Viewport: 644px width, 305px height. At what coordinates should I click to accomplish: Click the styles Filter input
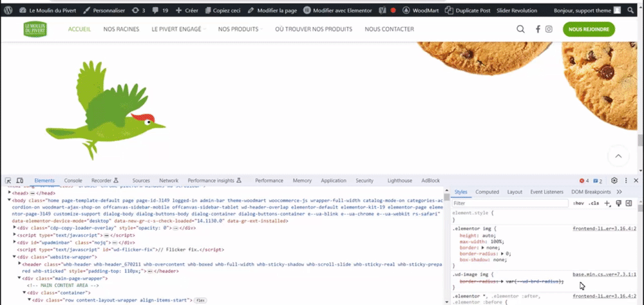click(510, 203)
